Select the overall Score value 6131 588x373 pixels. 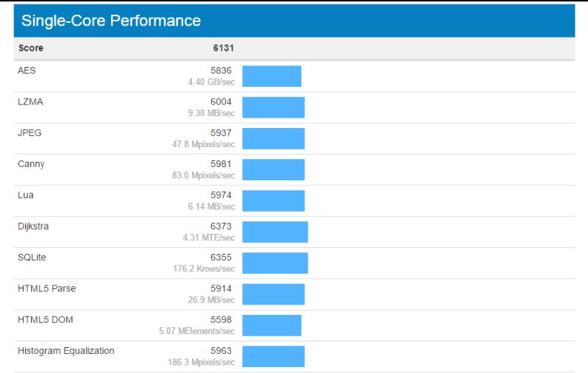[x=223, y=49]
